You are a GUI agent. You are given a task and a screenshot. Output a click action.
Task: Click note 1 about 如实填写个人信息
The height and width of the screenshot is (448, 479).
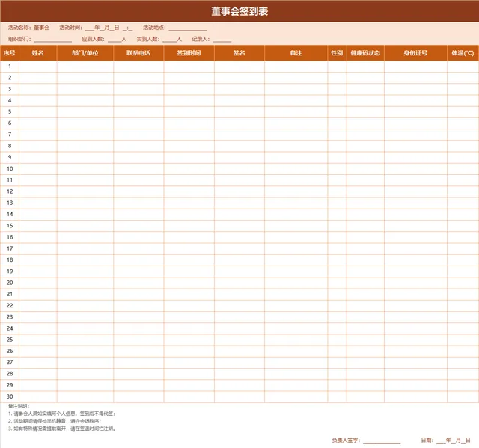61,414
